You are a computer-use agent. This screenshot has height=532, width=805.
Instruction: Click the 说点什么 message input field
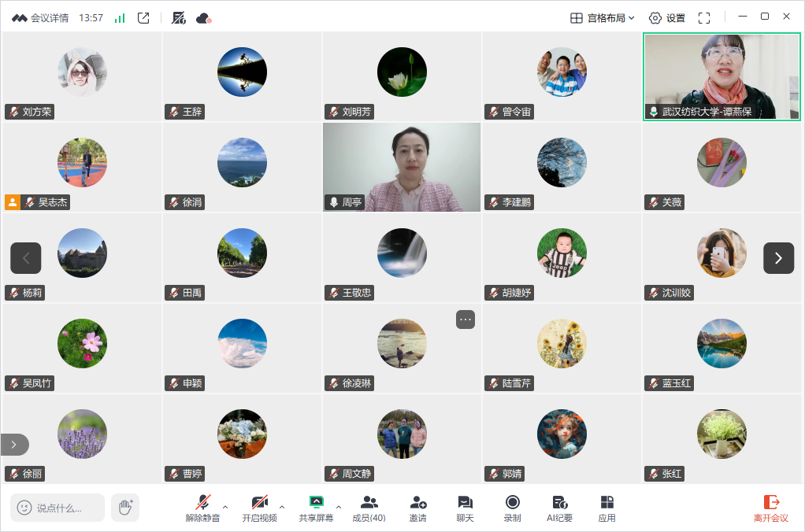coord(59,508)
